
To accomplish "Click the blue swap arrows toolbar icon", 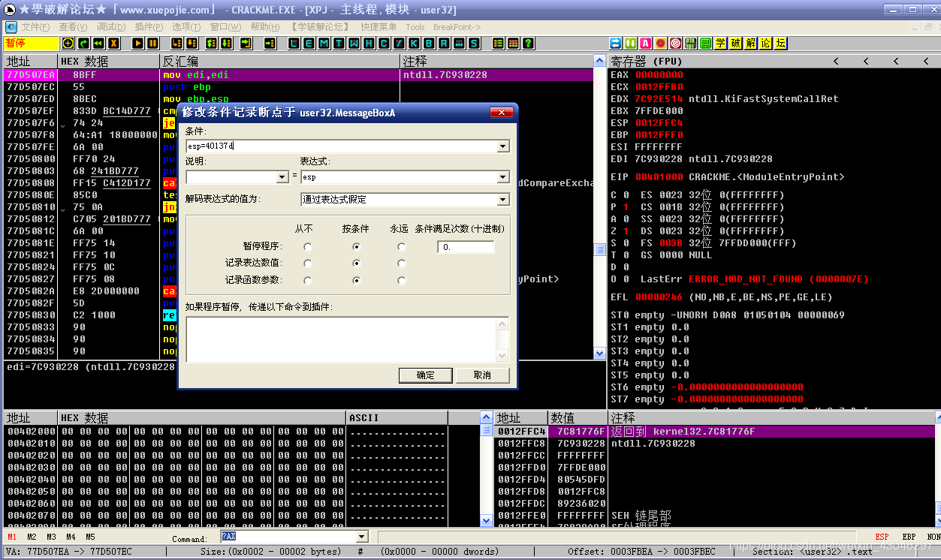I will [616, 44].
